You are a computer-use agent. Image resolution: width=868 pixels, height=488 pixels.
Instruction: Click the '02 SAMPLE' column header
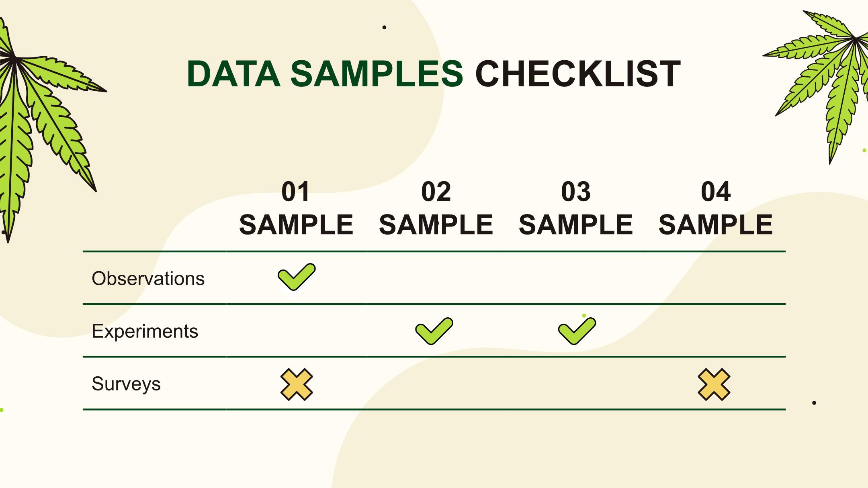tap(436, 208)
